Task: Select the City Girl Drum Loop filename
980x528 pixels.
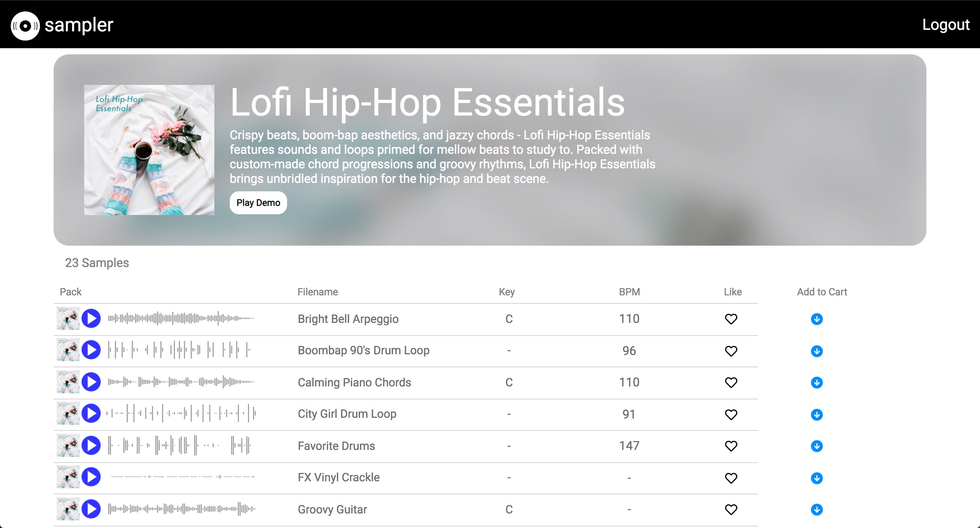Action: point(347,414)
